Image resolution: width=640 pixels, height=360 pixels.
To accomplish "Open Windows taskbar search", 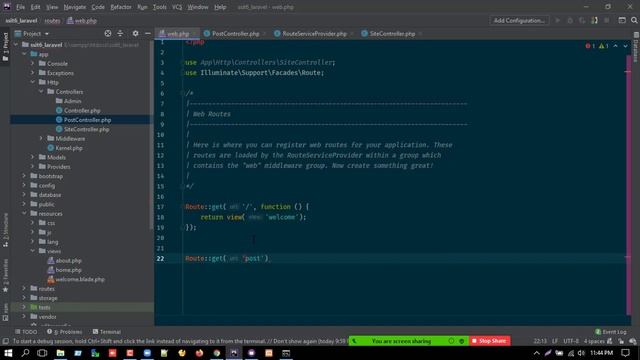I will (x=25, y=353).
